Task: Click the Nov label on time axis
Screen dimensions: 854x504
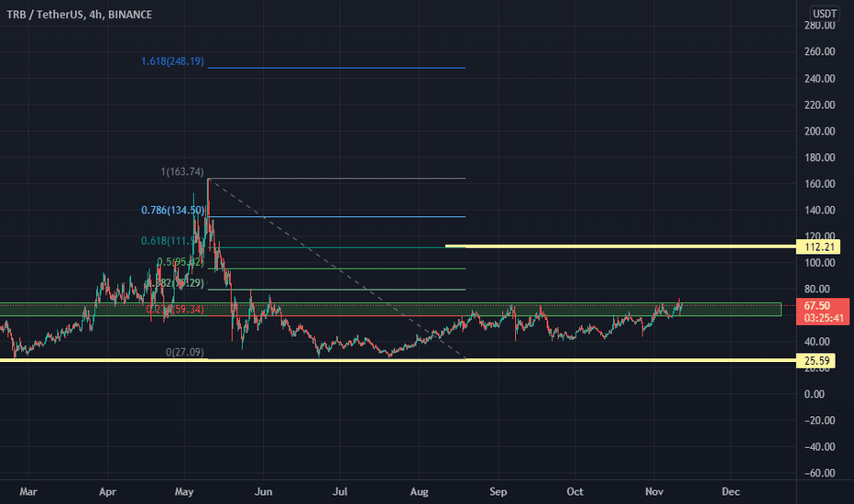Action: [654, 491]
